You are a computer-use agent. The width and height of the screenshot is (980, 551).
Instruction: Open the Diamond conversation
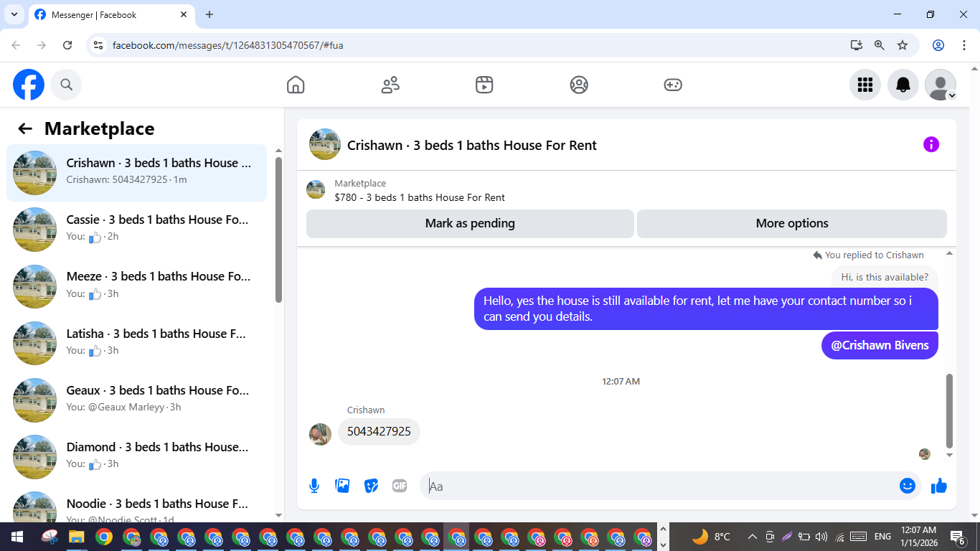[x=136, y=456]
